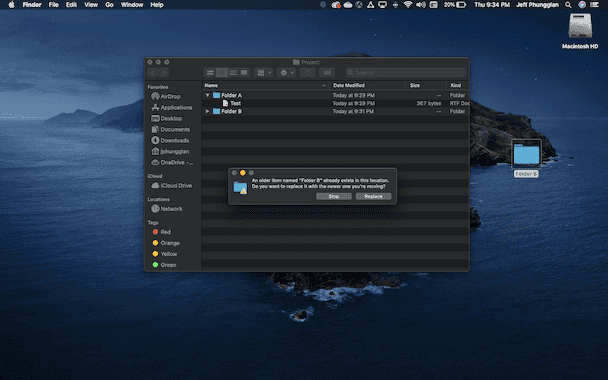Viewport: 608px width, 380px height.
Task: Click the Thu 9:34 PM clock
Action: (492, 5)
